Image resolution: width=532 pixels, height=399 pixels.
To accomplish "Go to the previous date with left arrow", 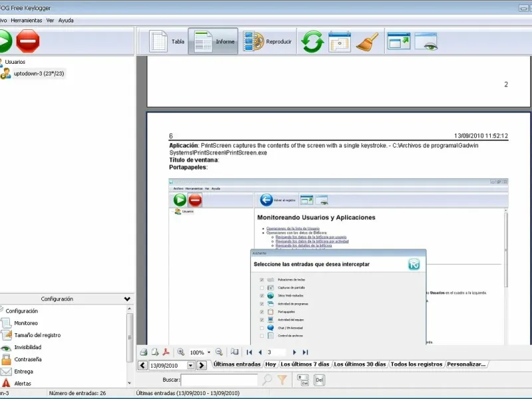I will tap(142, 365).
